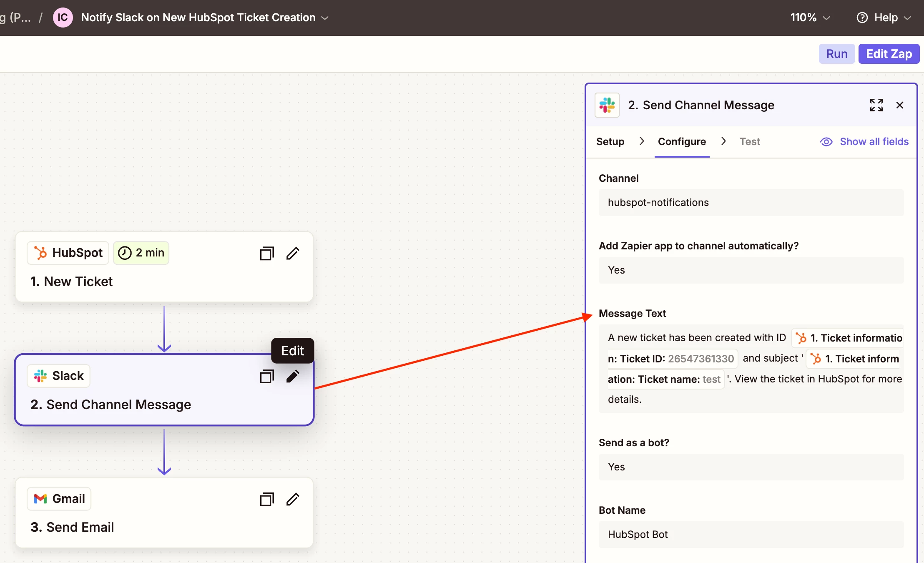Expand the Help menu
The image size is (924, 563).
884,18
